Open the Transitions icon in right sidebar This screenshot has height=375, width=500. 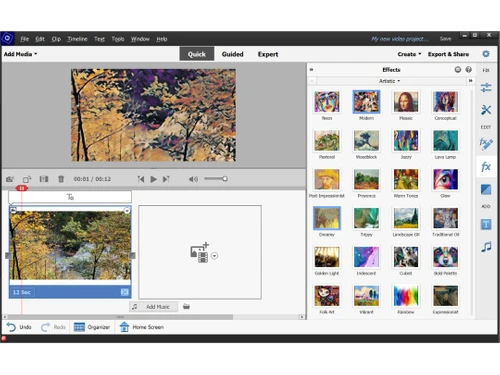486,189
